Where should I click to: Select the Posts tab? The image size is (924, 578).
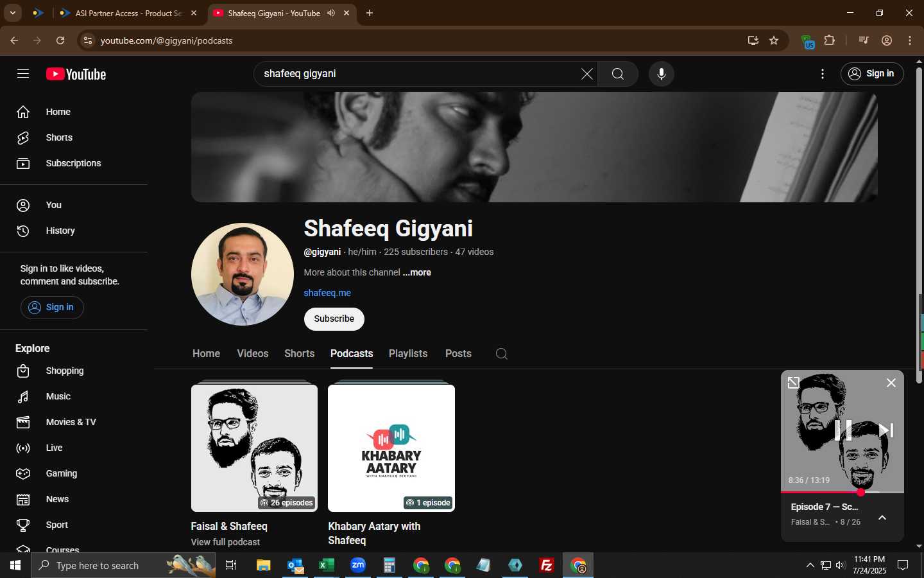pyautogui.click(x=458, y=353)
